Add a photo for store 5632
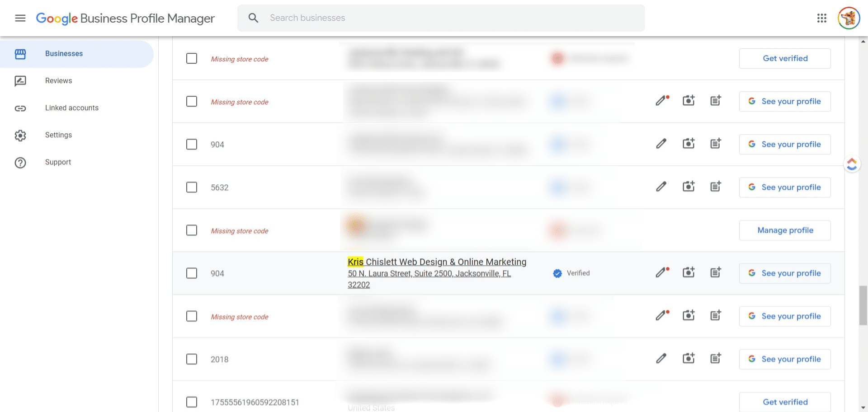Viewport: 868px width, 412px height. point(689,187)
